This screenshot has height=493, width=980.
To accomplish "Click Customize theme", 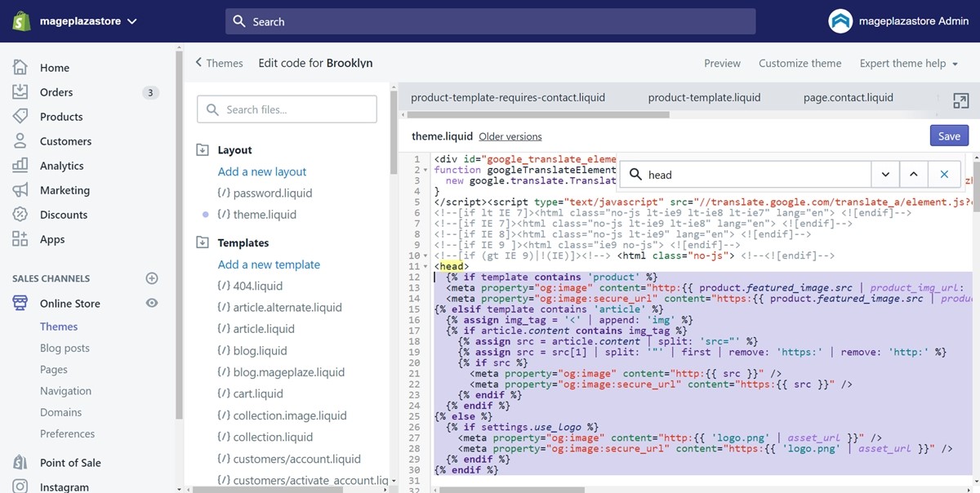I will (800, 63).
